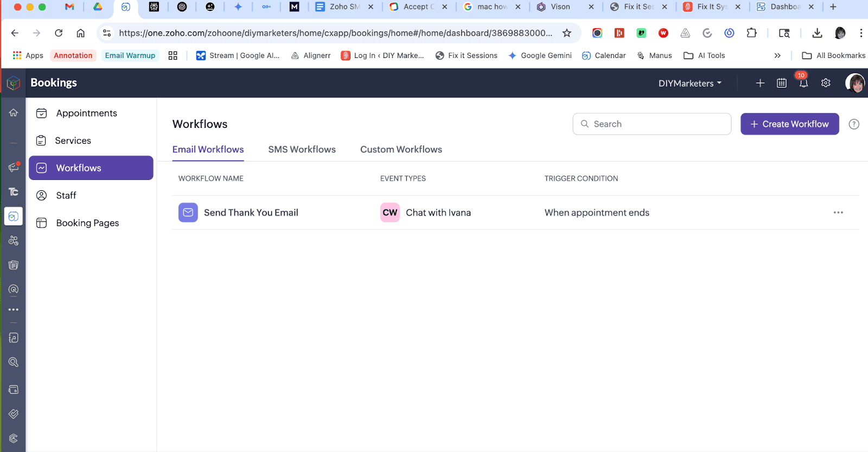This screenshot has height=452, width=868.
Task: Select Workflows in the sidebar
Action: pos(91,168)
